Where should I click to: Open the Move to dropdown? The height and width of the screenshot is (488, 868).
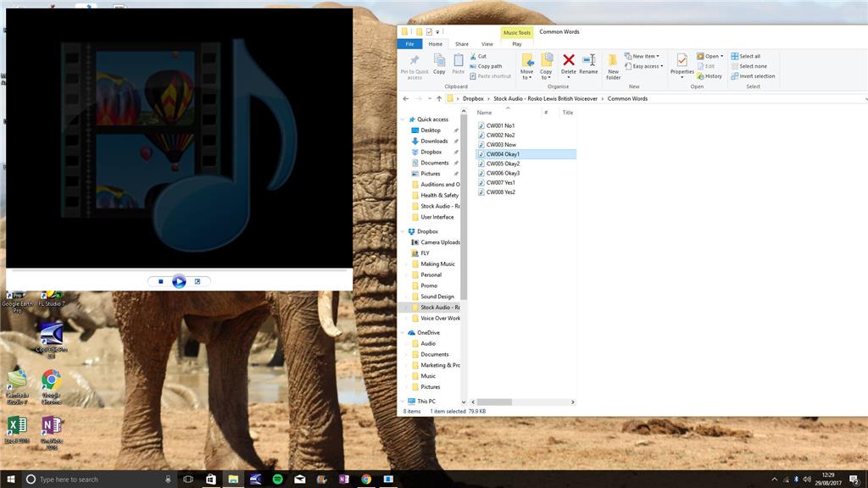(x=526, y=65)
